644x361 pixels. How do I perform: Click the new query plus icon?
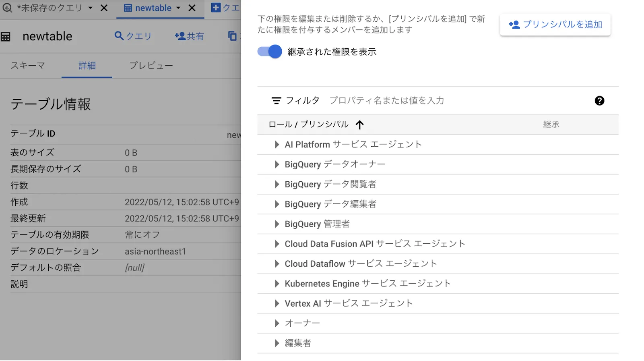pyautogui.click(x=216, y=8)
